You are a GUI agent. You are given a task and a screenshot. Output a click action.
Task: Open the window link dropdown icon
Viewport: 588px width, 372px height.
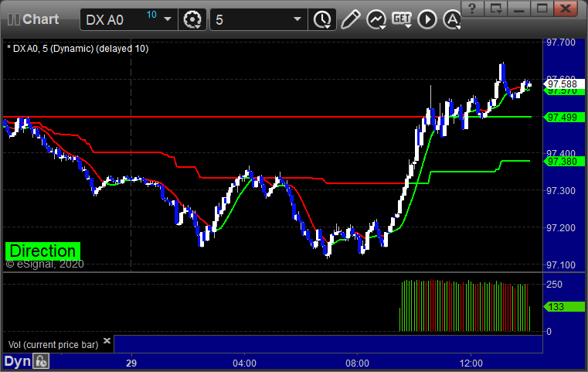[x=496, y=9]
